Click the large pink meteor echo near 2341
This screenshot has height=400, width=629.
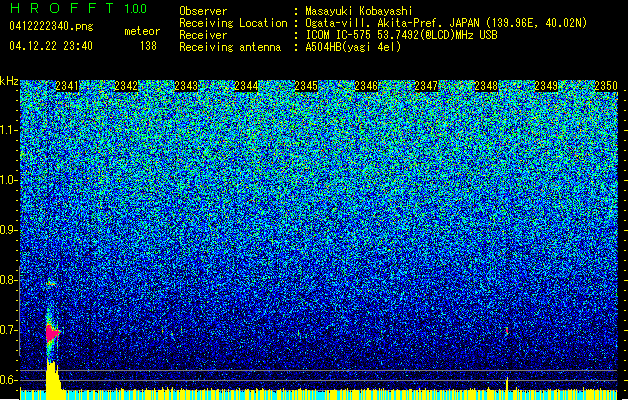[52, 333]
